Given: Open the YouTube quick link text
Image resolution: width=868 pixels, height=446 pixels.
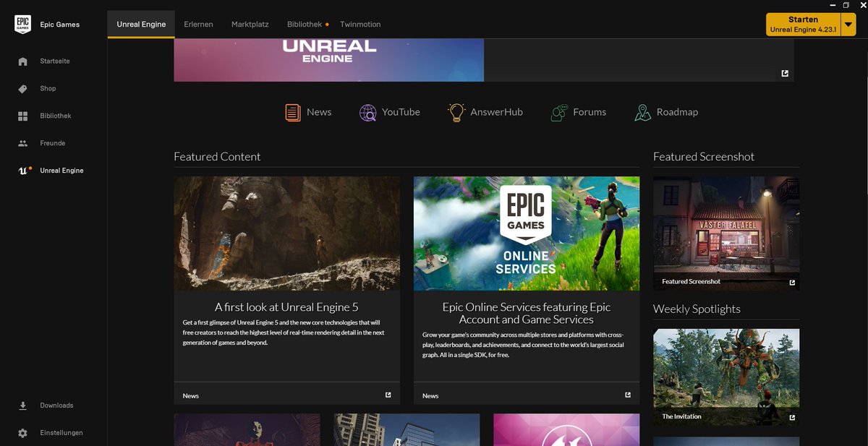Looking at the screenshot, I should [401, 112].
